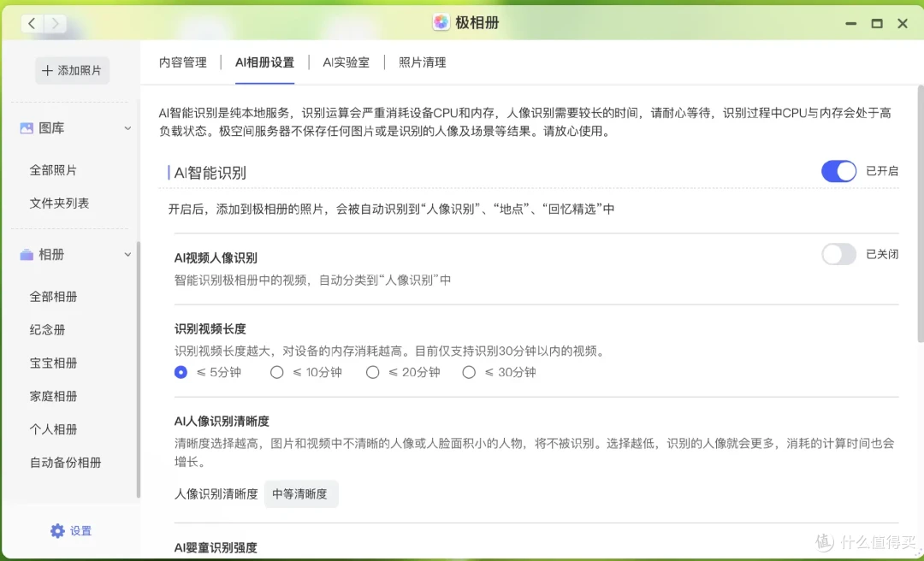
Task: Enable the AI视频人像识别 switch
Action: tap(838, 255)
